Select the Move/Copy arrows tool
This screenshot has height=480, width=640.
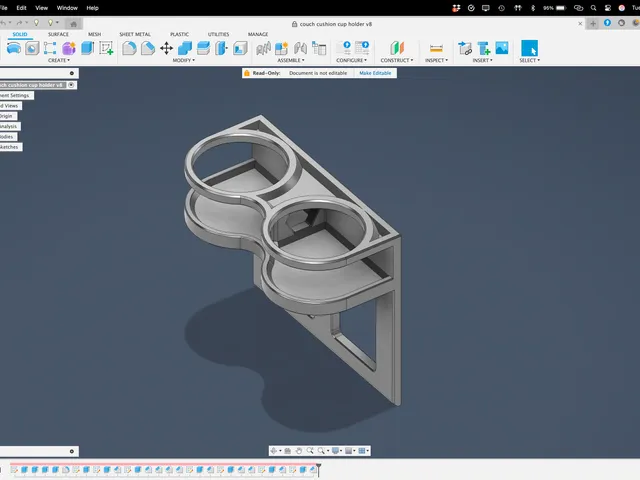point(166,48)
